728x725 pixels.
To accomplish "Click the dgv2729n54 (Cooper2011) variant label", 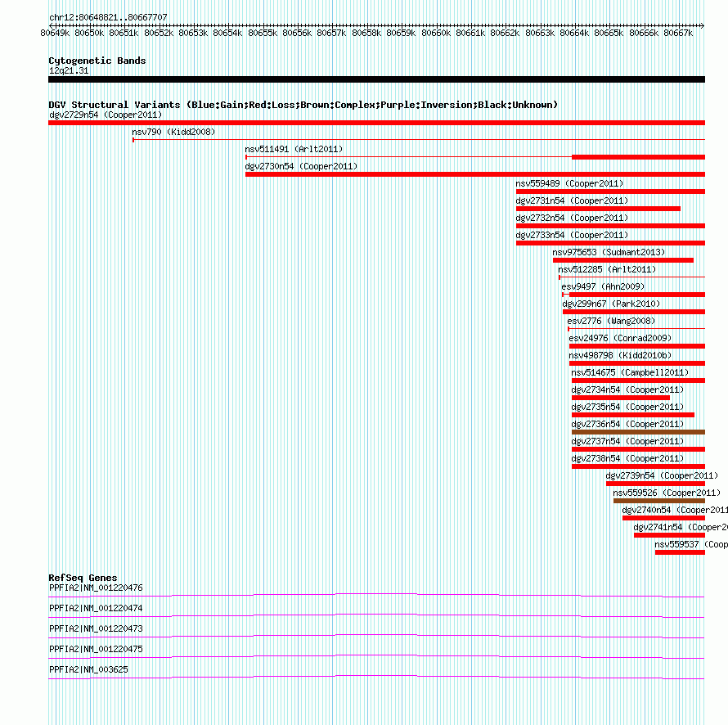I will coord(106,115).
